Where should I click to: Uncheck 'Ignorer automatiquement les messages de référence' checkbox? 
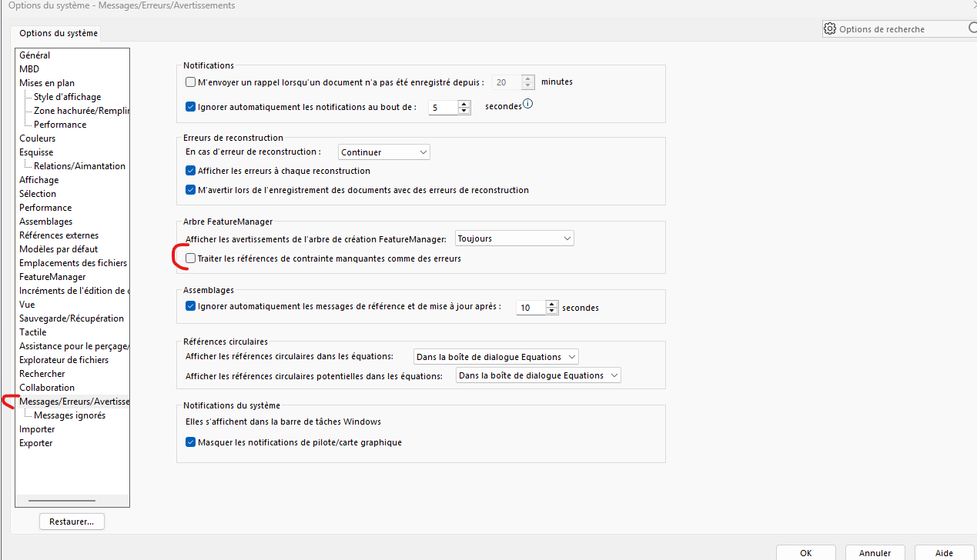[x=191, y=306]
